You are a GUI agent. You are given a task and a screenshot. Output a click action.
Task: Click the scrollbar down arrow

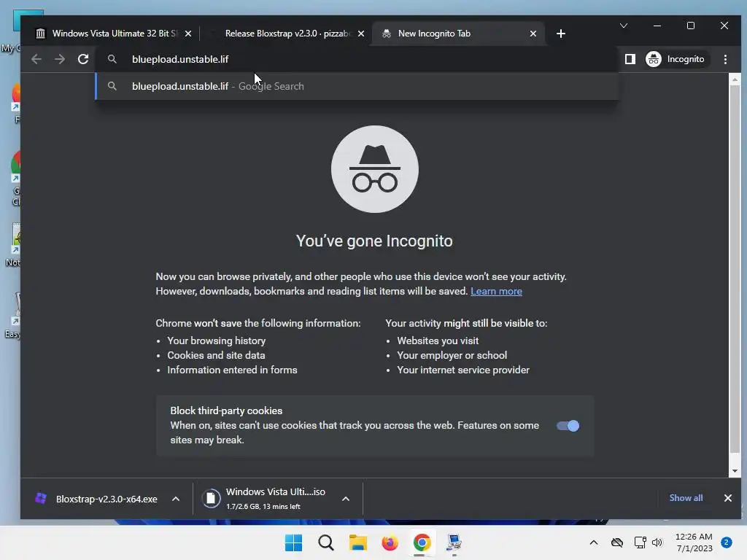click(735, 471)
